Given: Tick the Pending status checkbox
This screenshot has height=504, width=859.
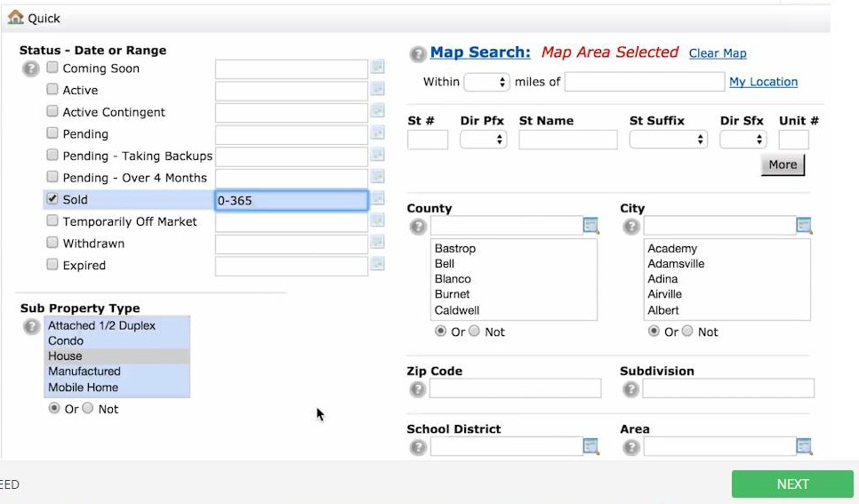Looking at the screenshot, I should 52,132.
